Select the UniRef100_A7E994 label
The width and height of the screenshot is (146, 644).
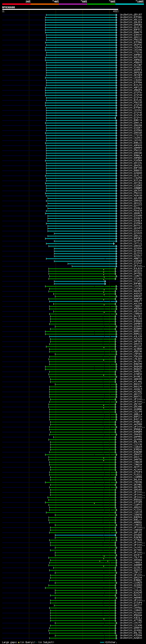click(x=131, y=635)
